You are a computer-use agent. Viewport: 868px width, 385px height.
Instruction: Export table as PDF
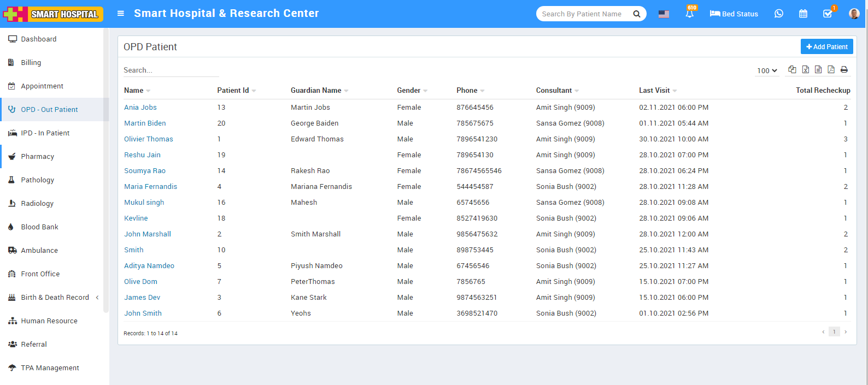(831, 69)
